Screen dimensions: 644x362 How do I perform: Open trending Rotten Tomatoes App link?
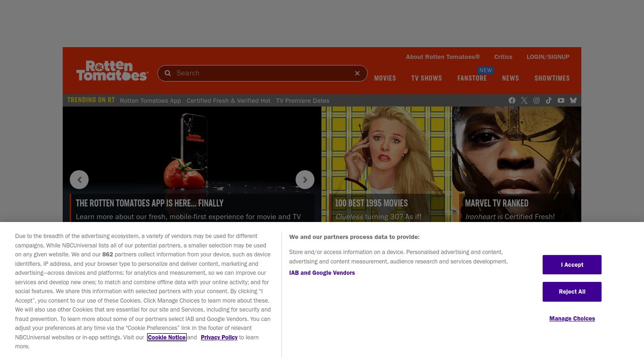coord(150,100)
